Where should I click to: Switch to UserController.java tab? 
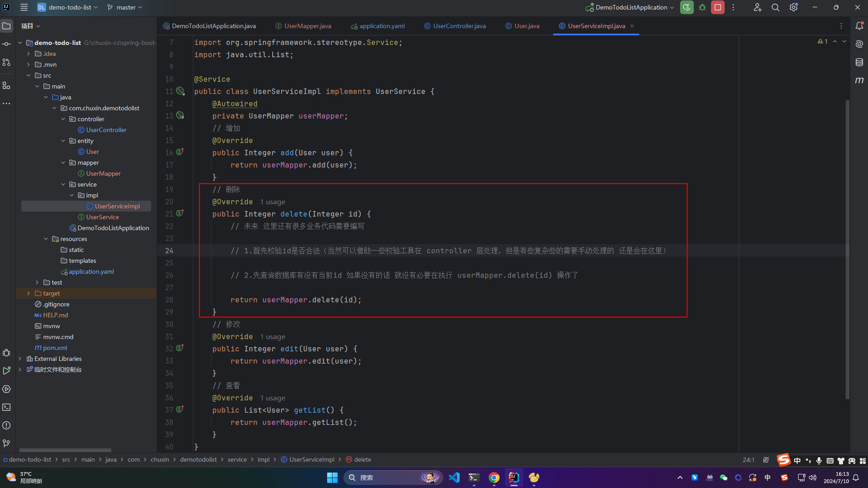point(455,26)
